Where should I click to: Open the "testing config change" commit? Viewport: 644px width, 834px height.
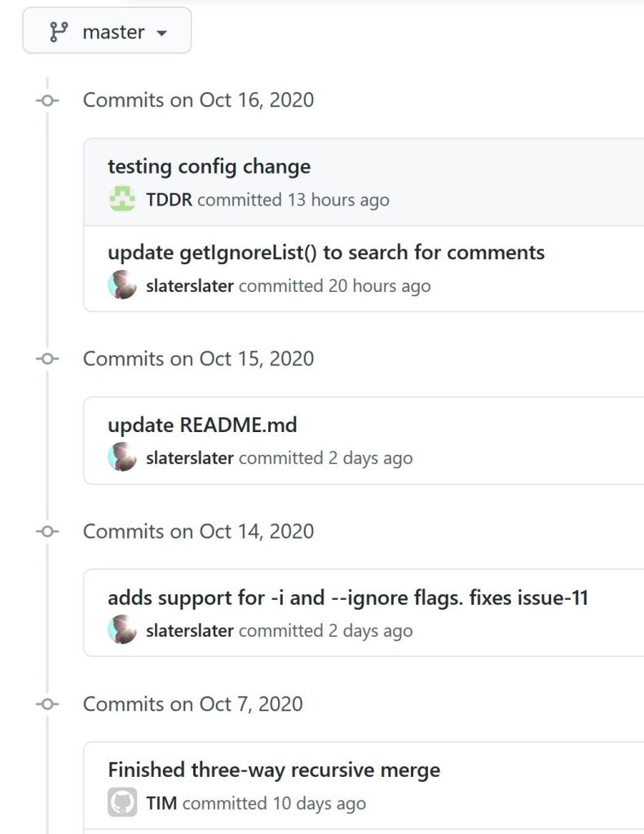click(209, 166)
